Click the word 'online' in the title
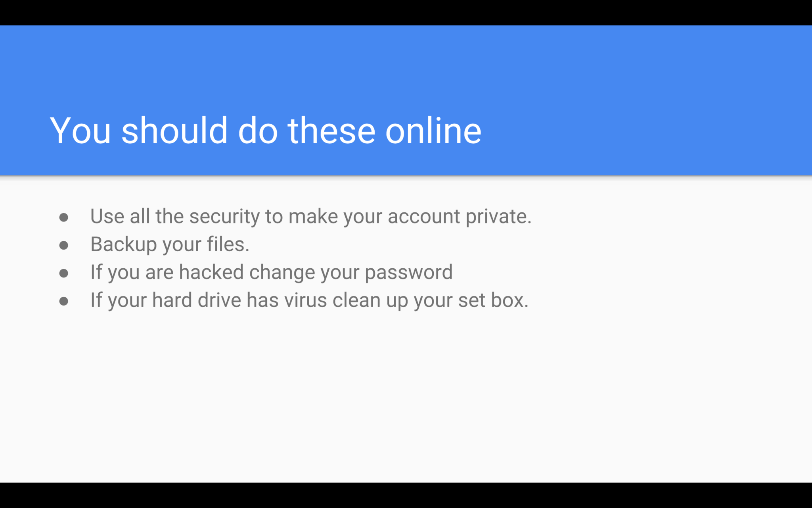 (433, 130)
